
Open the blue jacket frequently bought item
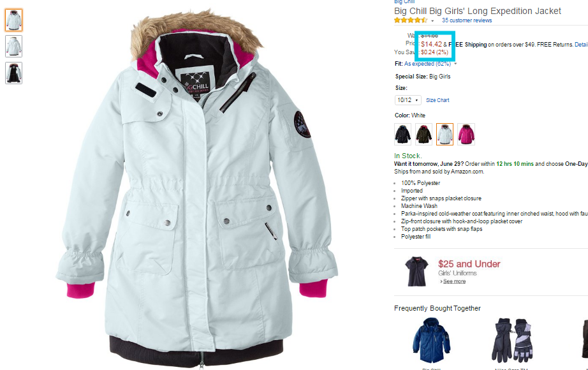431,341
